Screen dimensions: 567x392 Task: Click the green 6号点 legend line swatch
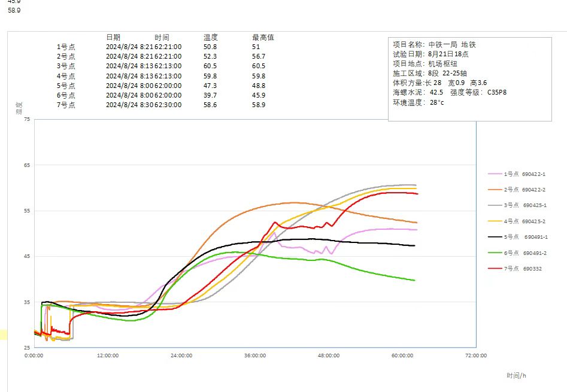click(495, 253)
